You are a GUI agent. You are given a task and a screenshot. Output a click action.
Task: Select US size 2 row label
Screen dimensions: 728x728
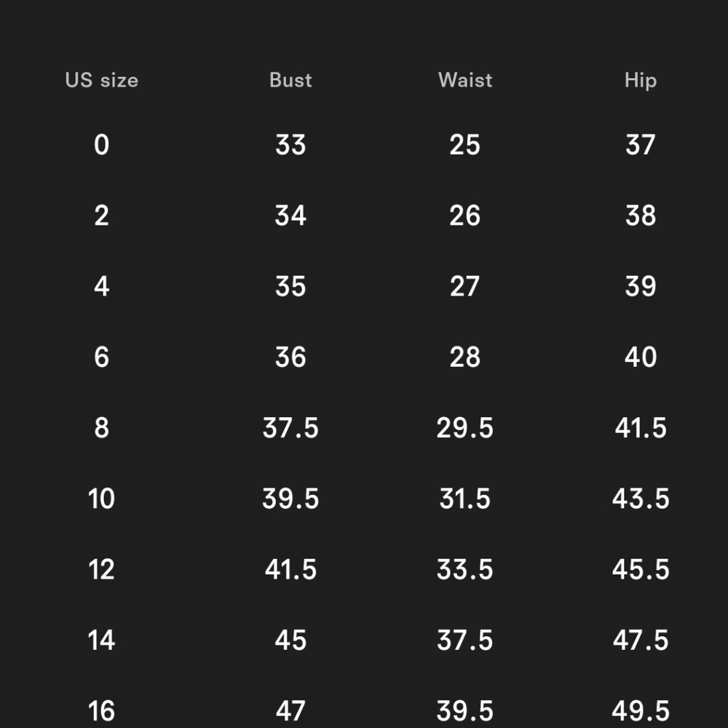tap(102, 216)
